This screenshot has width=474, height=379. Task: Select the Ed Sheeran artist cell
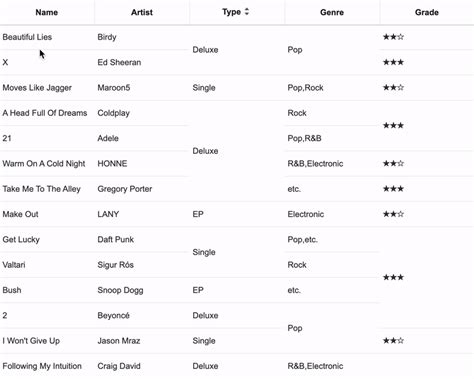click(x=142, y=62)
